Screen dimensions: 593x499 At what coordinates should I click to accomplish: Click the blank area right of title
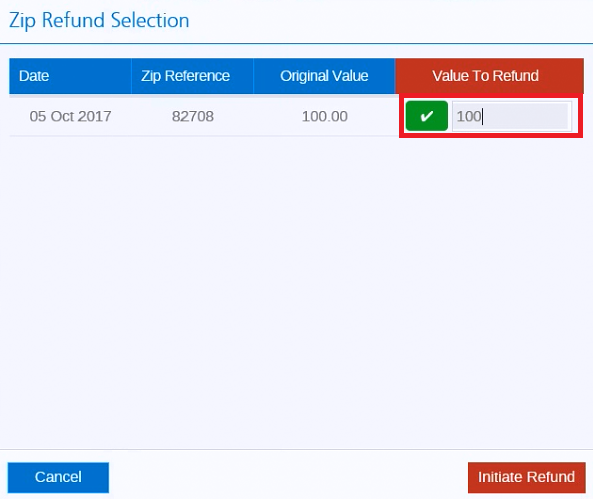tap(390, 20)
